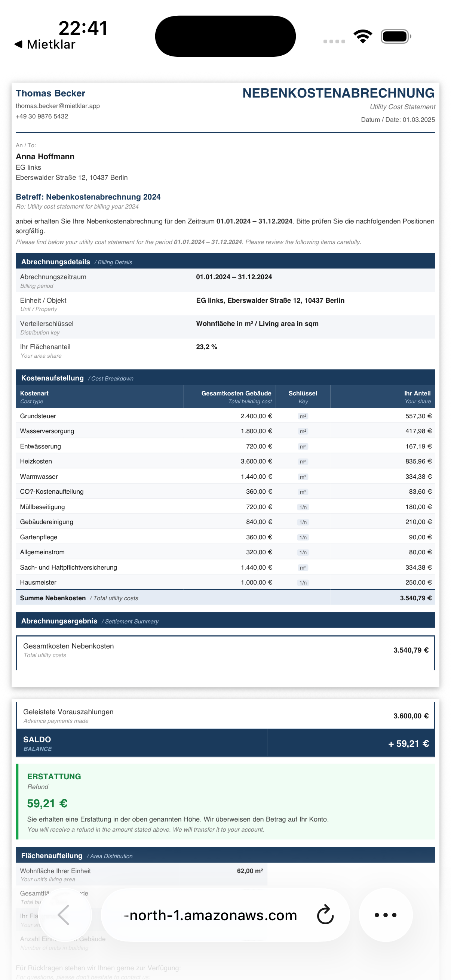The height and width of the screenshot is (980, 451).
Task: Select the sender name Thomas Becker
Action: 50,93
